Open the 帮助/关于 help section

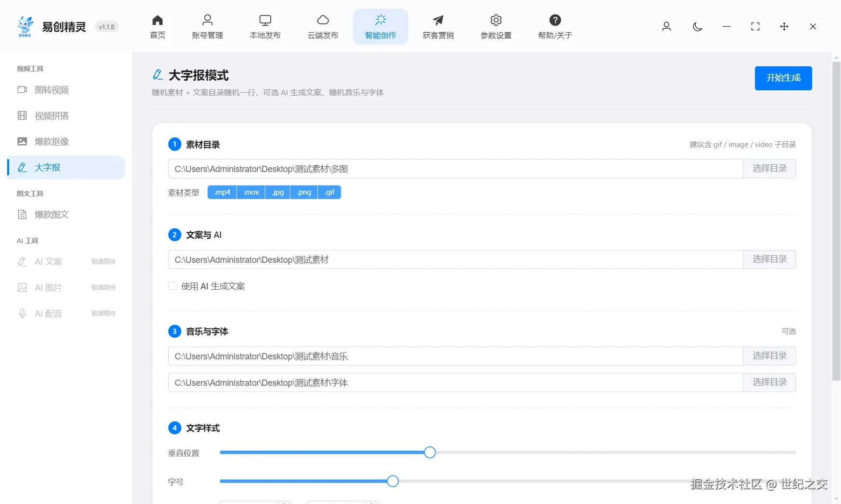[x=555, y=26]
